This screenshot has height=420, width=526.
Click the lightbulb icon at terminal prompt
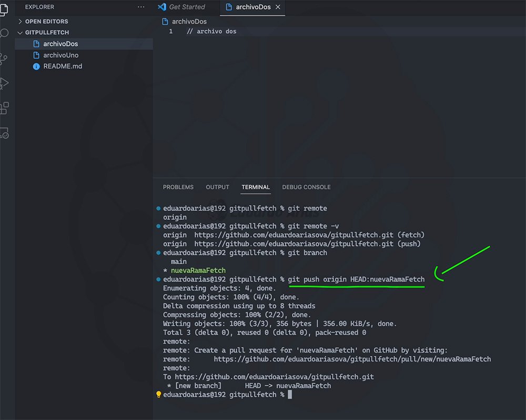(158, 395)
